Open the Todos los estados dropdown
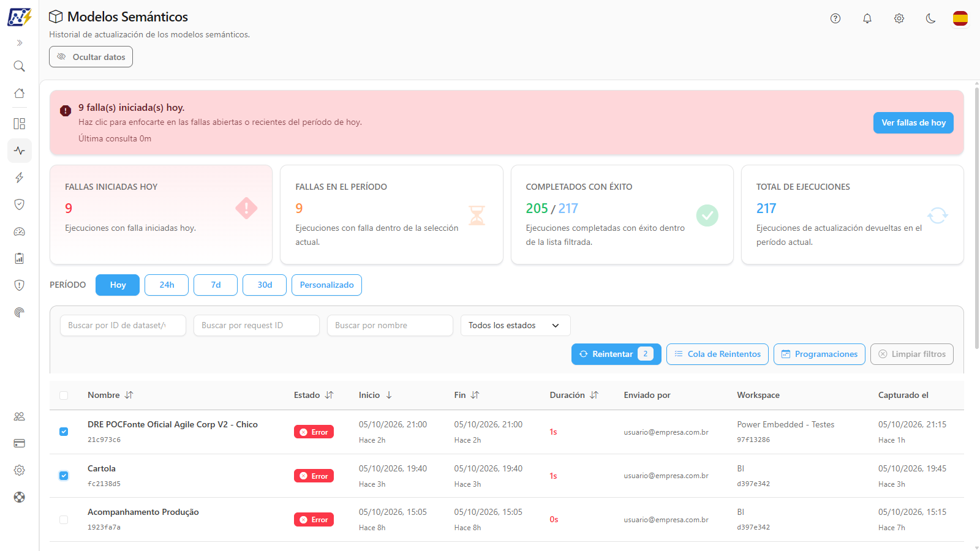 click(x=516, y=326)
